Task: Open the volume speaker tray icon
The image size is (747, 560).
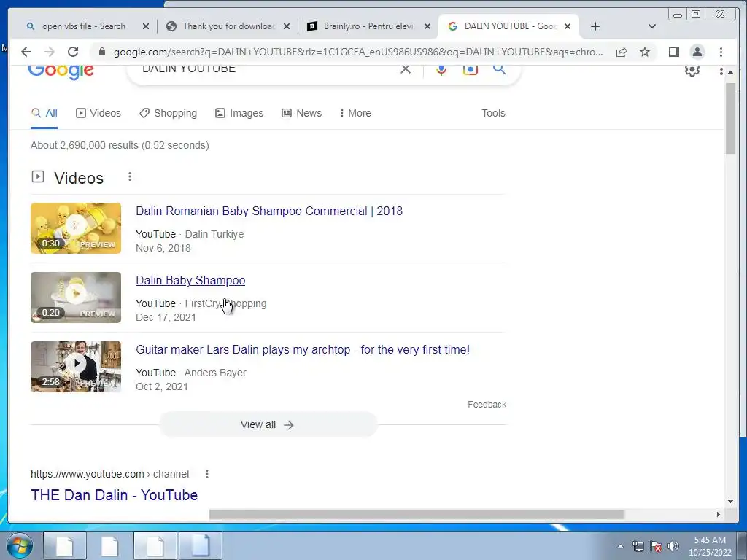Action: click(673, 546)
